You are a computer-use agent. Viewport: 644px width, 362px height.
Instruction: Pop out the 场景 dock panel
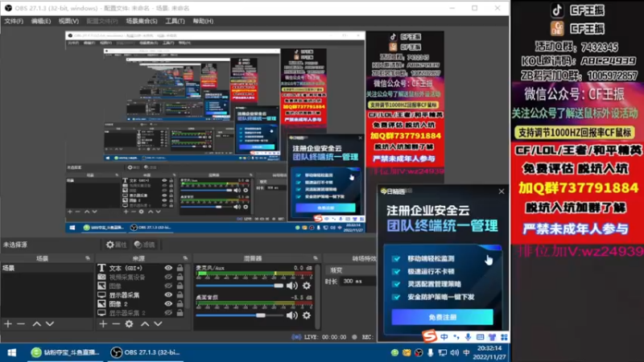click(x=88, y=258)
